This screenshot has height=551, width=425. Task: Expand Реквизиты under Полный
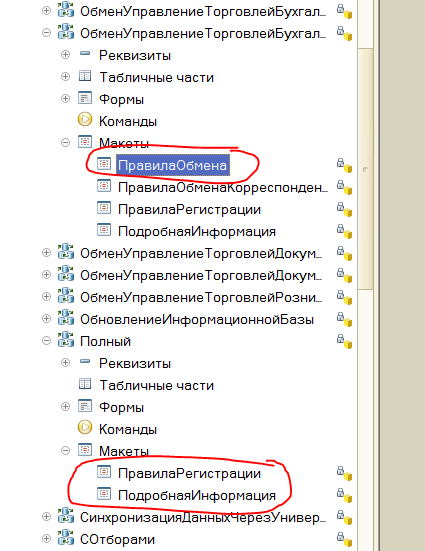click(65, 363)
